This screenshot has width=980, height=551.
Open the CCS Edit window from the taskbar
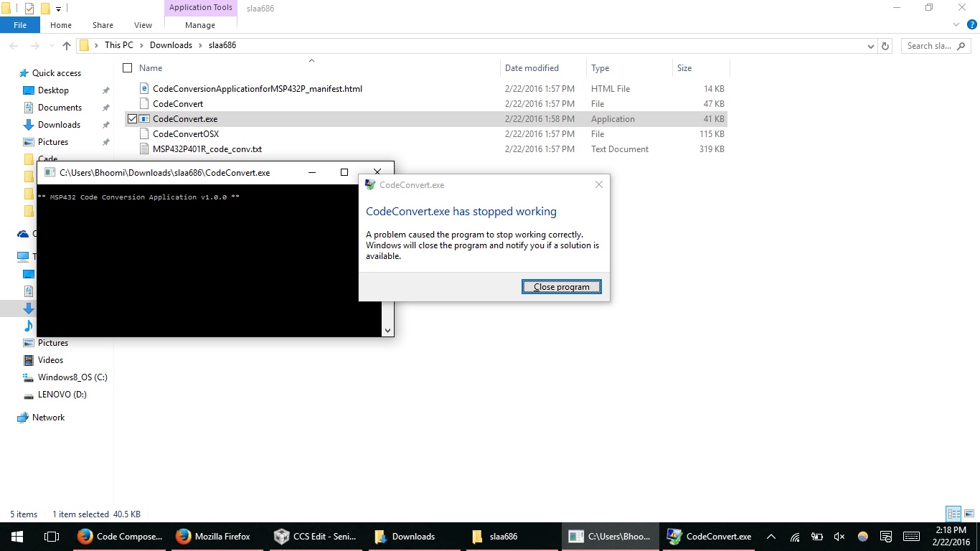point(316,536)
